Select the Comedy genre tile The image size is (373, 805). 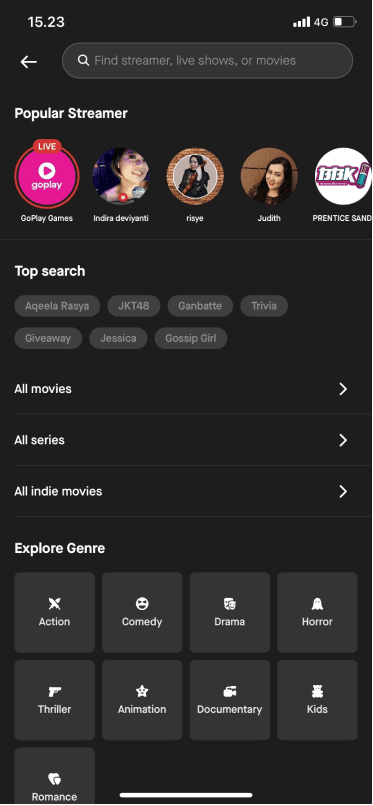(x=142, y=612)
